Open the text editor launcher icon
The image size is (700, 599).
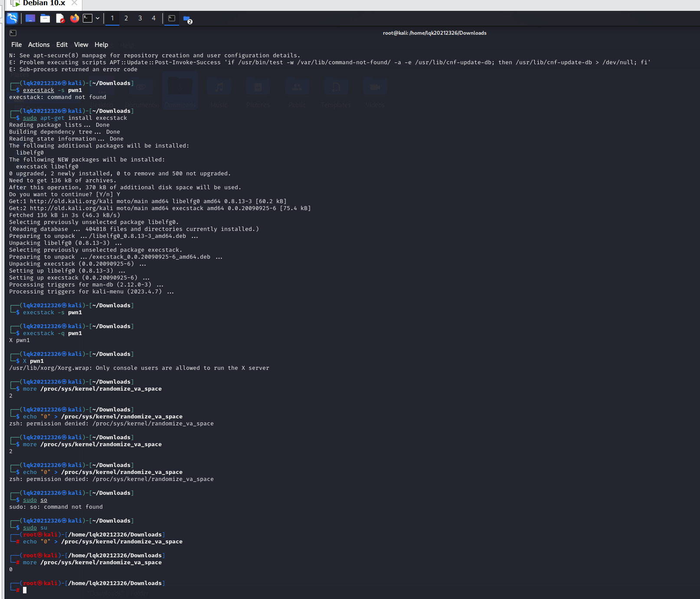point(60,18)
